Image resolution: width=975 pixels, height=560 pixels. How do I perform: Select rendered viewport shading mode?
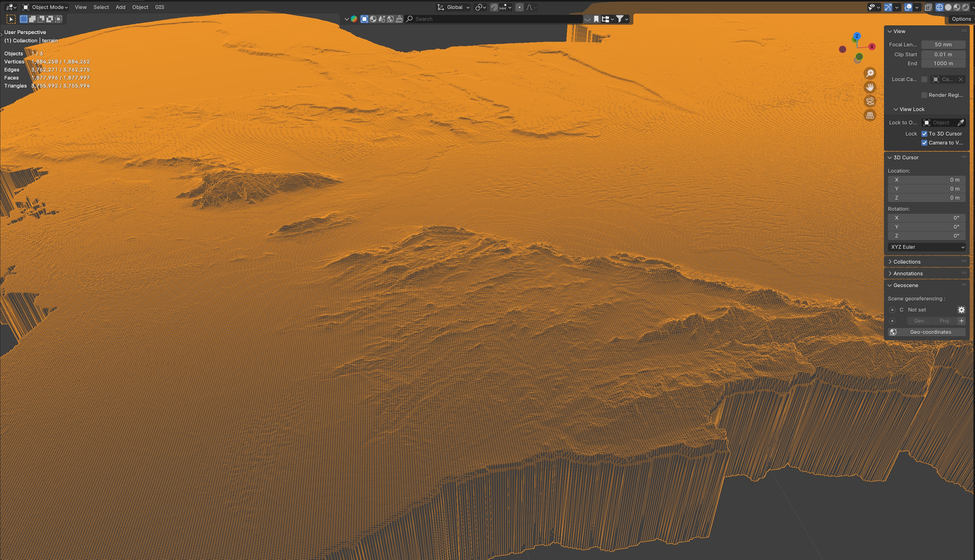pyautogui.click(x=965, y=7)
